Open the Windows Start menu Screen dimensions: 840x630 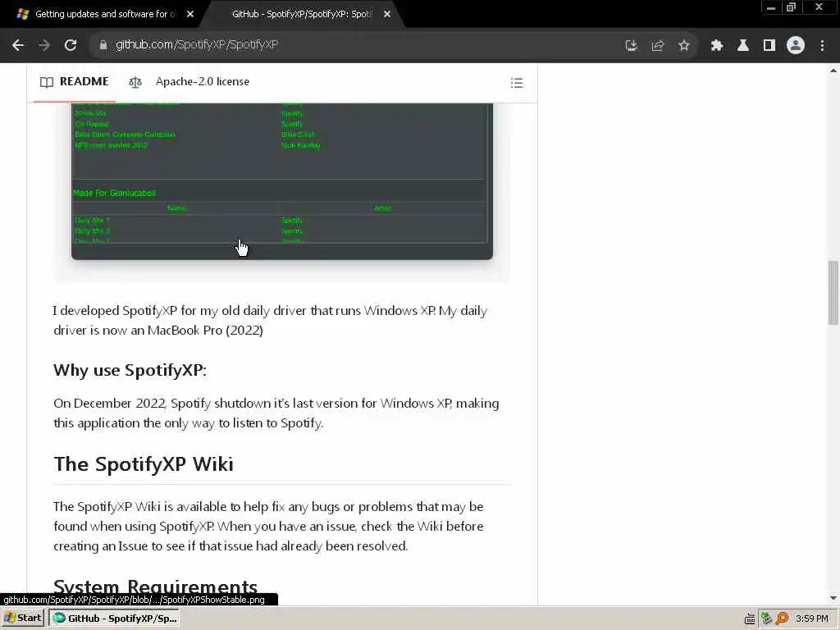point(22,619)
